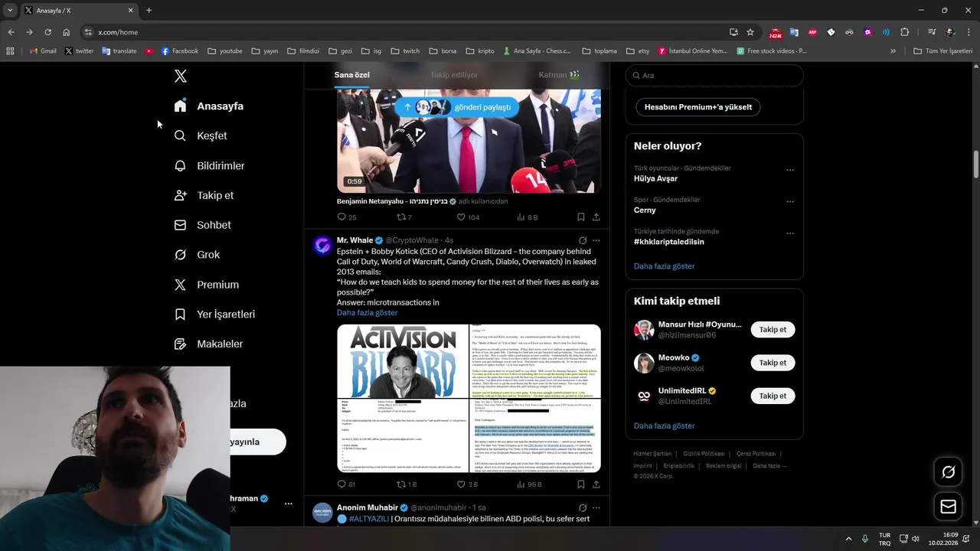This screenshot has height=551, width=980.
Task: Click the Grok icon on Anonim Muhabir post
Action: [583, 507]
